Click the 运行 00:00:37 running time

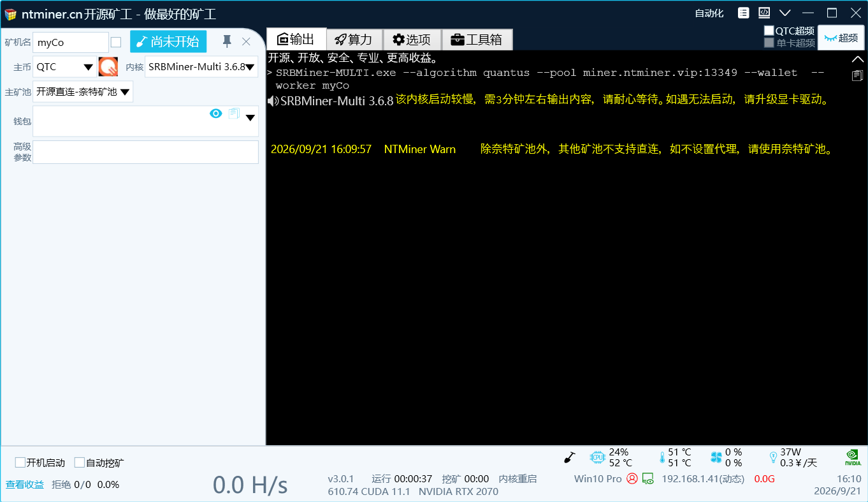click(x=402, y=479)
